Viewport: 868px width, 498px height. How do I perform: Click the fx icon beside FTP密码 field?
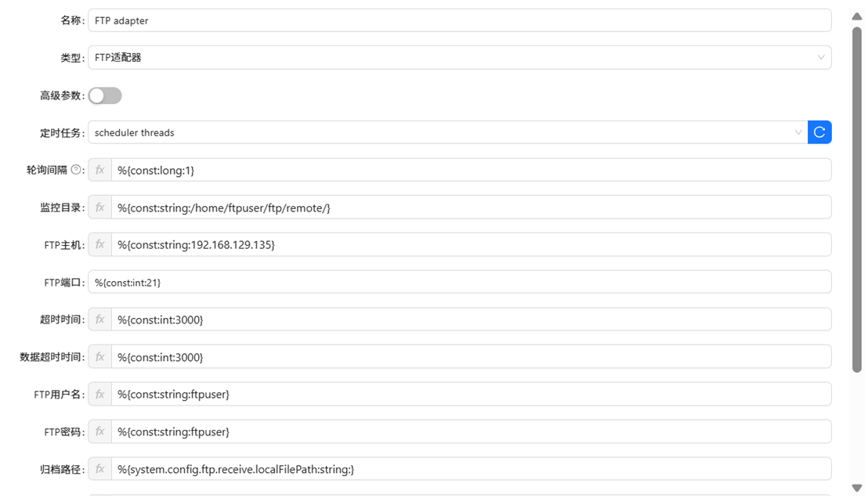(99, 431)
